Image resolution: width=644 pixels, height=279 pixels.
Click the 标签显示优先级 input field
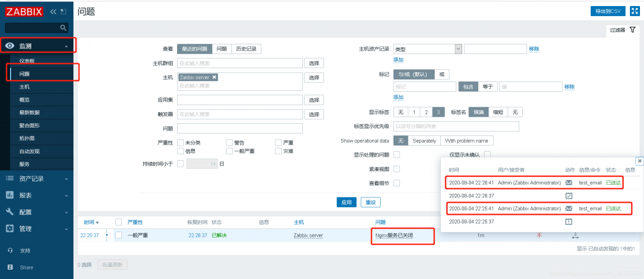tap(456, 126)
